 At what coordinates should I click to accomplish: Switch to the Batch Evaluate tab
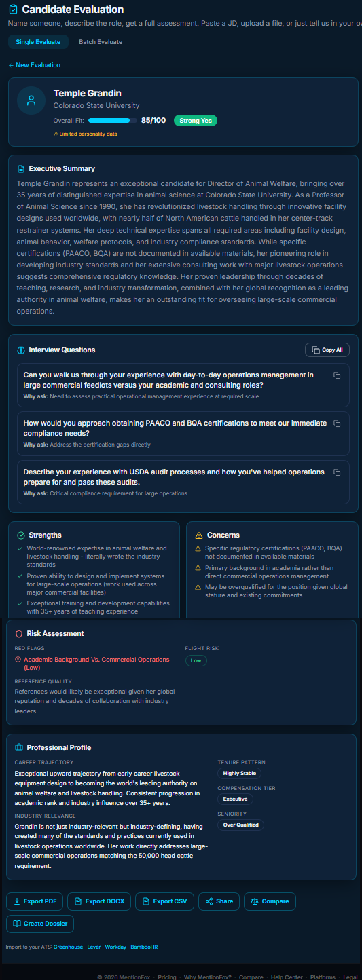pyautogui.click(x=101, y=42)
